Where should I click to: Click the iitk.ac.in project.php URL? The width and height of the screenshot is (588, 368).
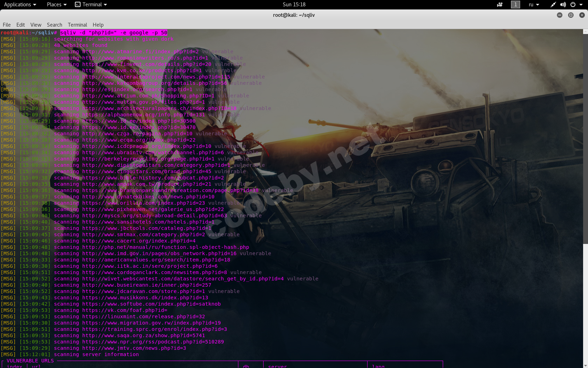point(150,266)
